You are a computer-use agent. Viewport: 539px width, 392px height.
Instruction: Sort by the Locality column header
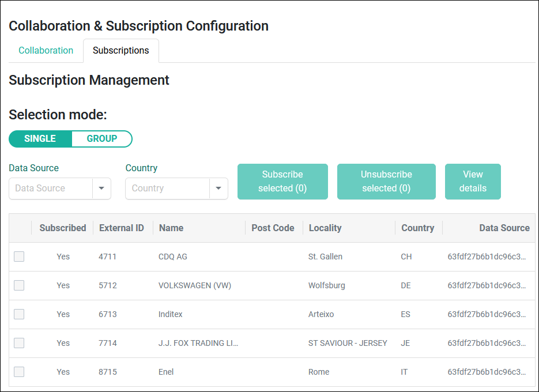[x=325, y=228]
